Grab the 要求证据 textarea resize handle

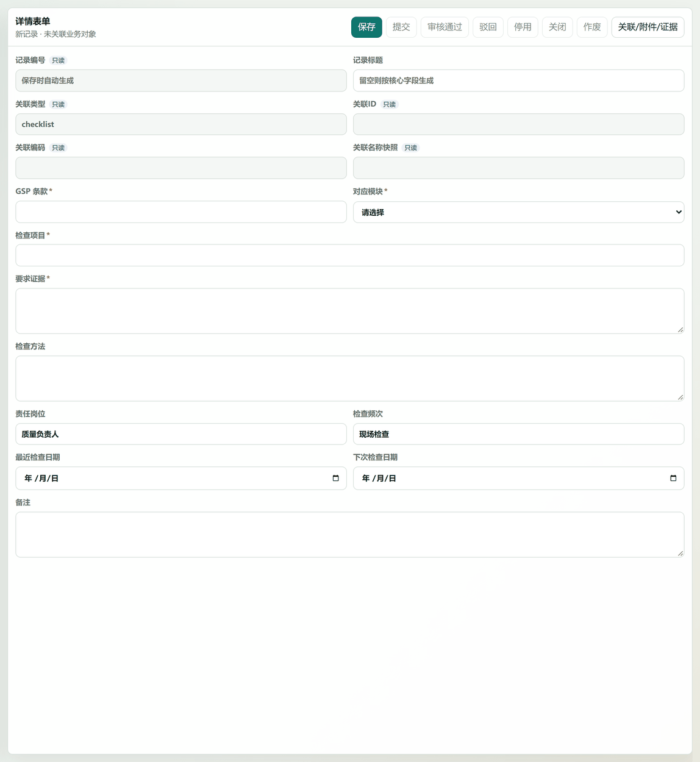pos(680,330)
